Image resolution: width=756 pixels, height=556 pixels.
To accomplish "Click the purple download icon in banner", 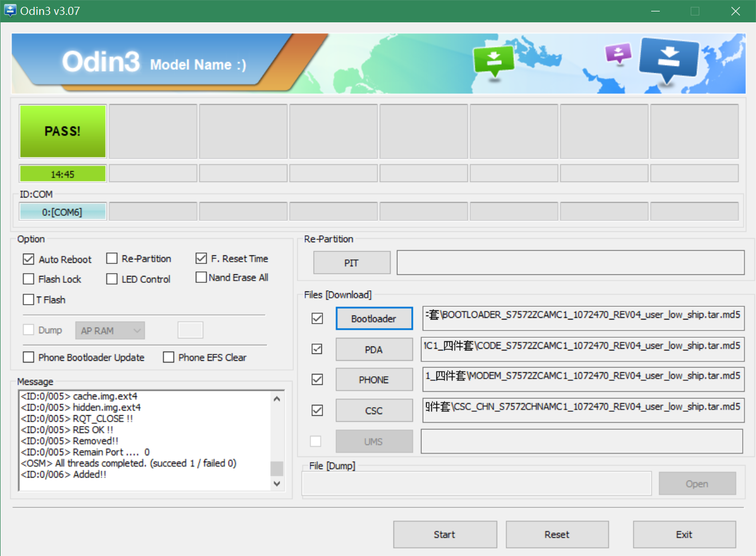I will tap(618, 54).
